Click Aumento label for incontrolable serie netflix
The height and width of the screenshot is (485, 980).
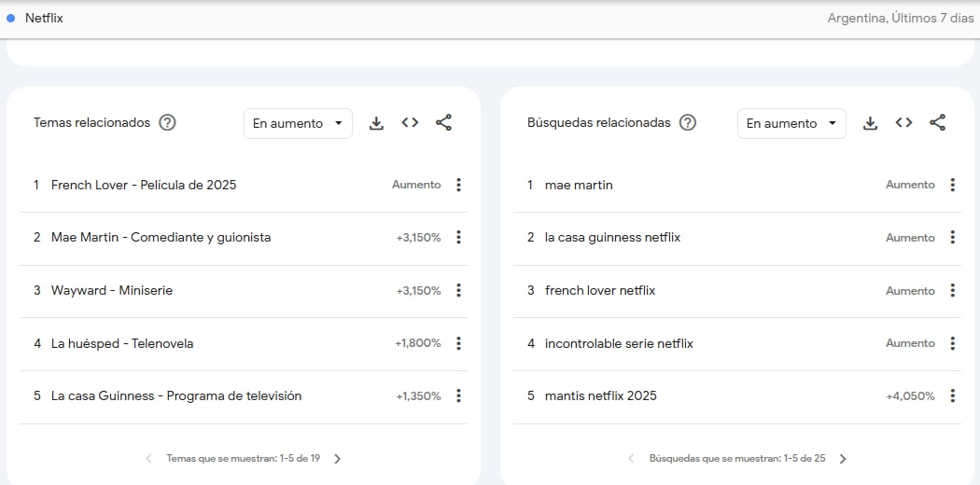tap(910, 343)
